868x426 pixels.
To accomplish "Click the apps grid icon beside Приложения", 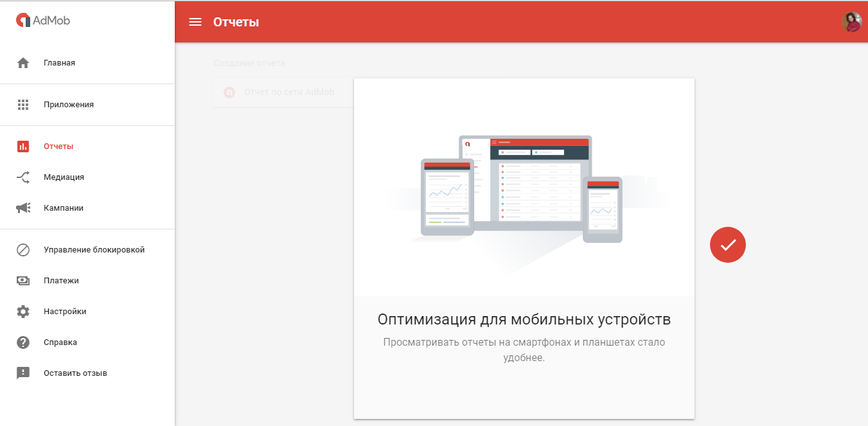I will [x=24, y=105].
